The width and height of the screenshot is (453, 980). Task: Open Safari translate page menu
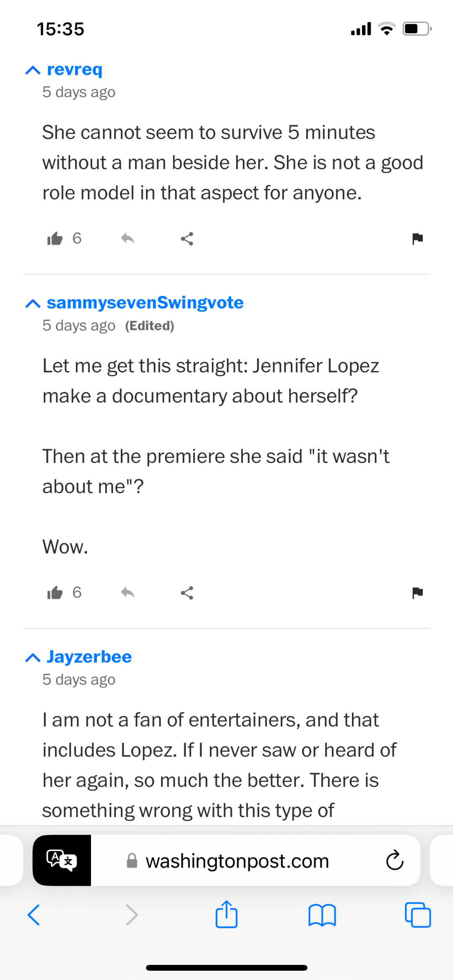tap(62, 860)
